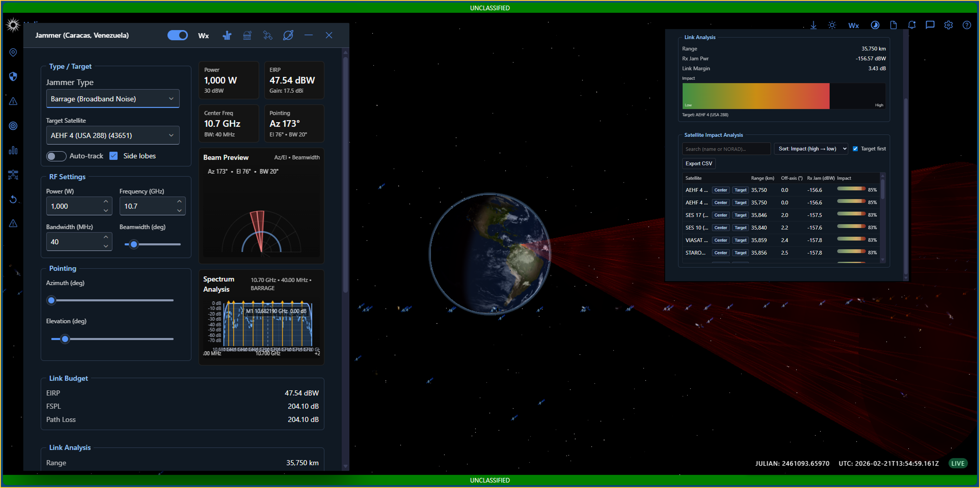
Task: Click the download icon in top toolbar
Action: click(813, 25)
